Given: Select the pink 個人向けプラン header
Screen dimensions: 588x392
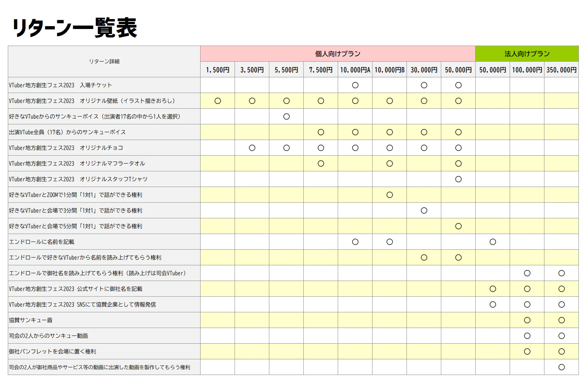Looking at the screenshot, I should (337, 54).
